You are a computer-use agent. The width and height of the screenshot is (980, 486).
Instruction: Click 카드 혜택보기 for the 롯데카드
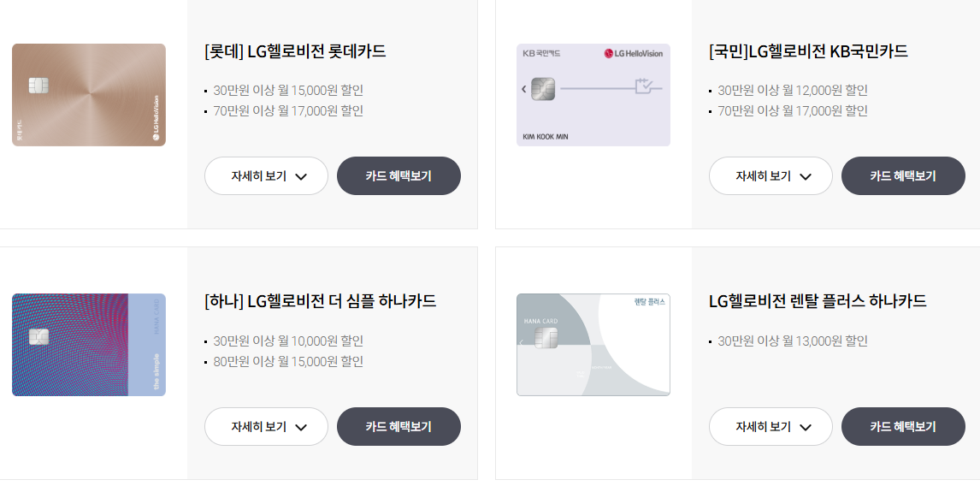(398, 176)
